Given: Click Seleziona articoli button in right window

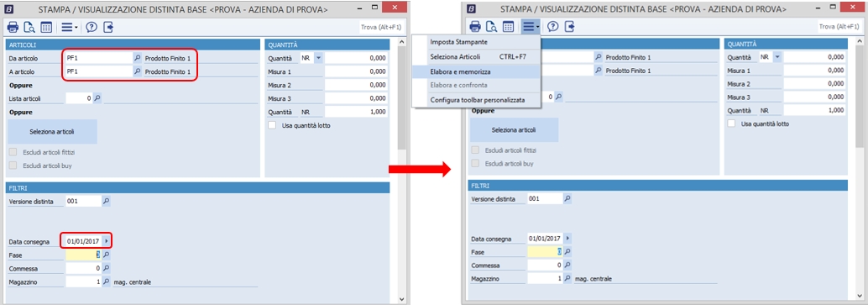Looking at the screenshot, I should (x=514, y=129).
